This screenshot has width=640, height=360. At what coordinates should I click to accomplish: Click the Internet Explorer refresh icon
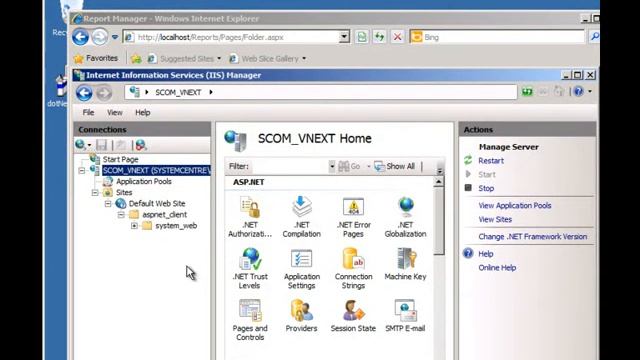click(379, 37)
